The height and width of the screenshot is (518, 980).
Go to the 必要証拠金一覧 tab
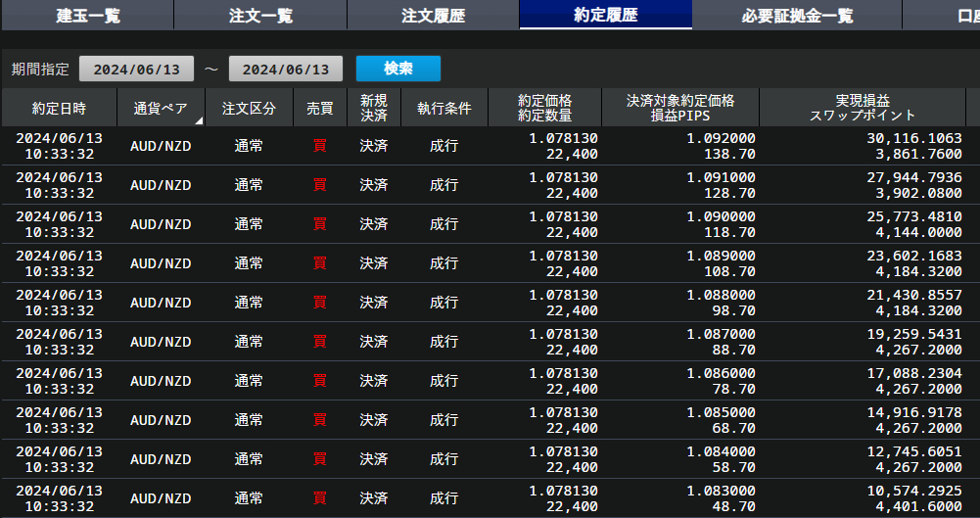(797, 15)
